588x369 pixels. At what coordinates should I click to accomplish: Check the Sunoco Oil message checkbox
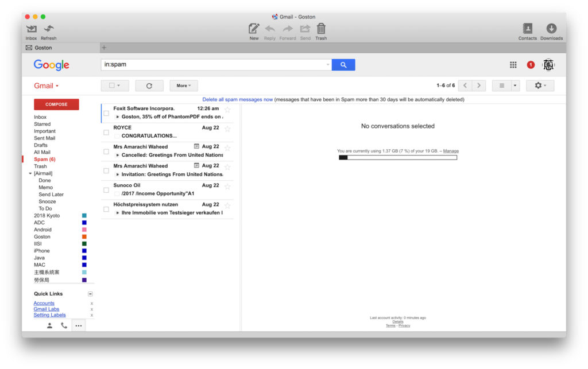[106, 191]
